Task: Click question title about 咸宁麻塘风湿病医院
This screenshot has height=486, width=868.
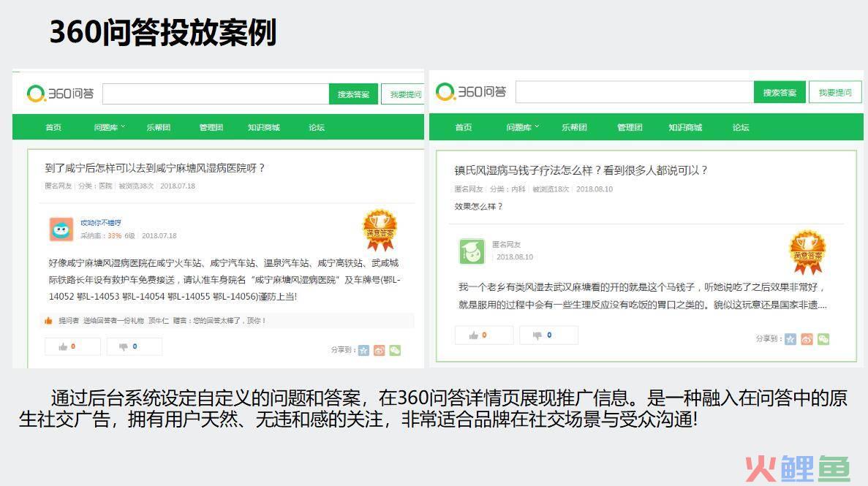Action: (155, 167)
